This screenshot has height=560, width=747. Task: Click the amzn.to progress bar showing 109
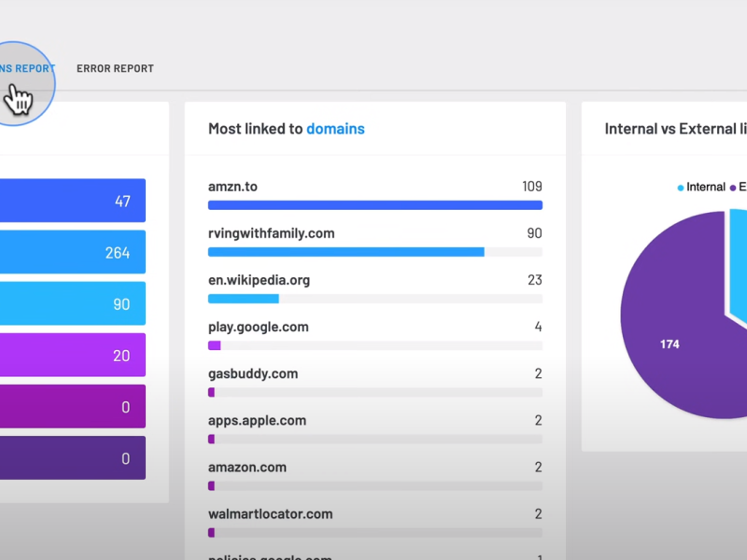tap(374, 205)
